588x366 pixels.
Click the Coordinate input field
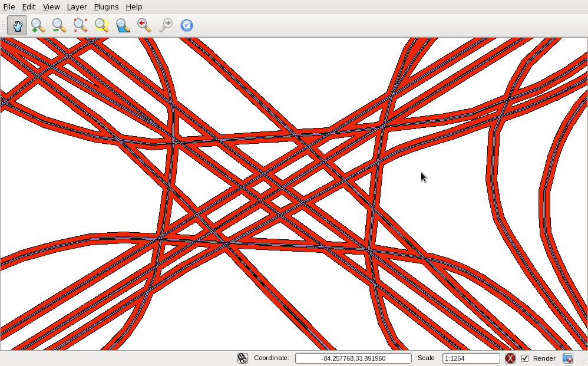pyautogui.click(x=353, y=358)
